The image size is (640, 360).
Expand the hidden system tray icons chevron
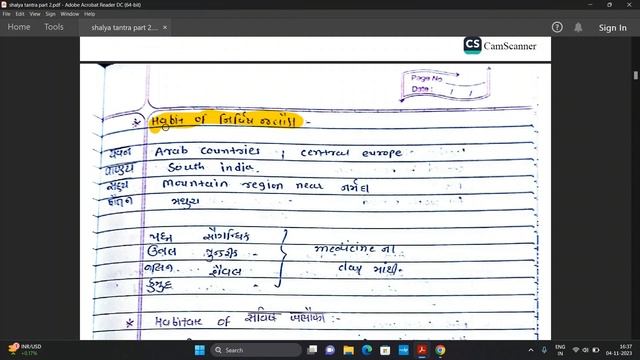[x=531, y=350]
